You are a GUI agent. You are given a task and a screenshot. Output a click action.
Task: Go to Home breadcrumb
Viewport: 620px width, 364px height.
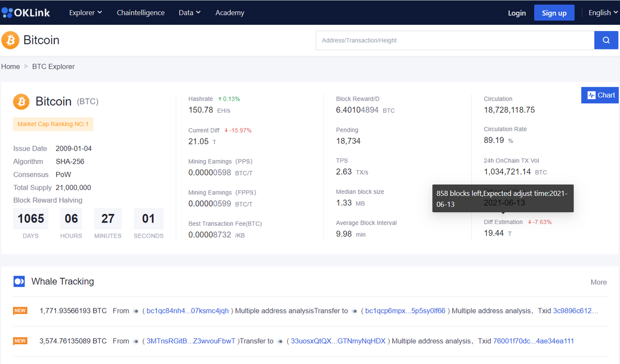click(x=10, y=67)
